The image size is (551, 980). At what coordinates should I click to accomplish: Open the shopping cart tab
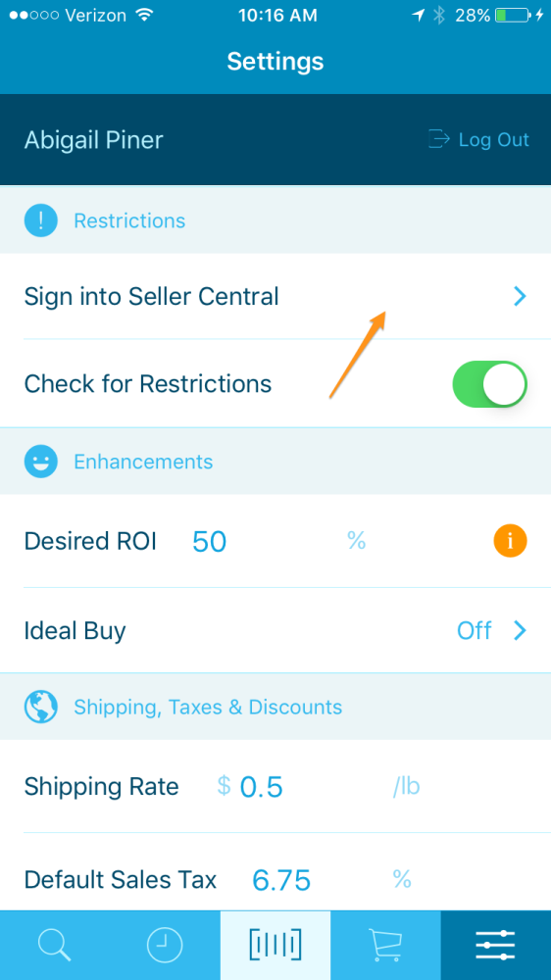385,945
